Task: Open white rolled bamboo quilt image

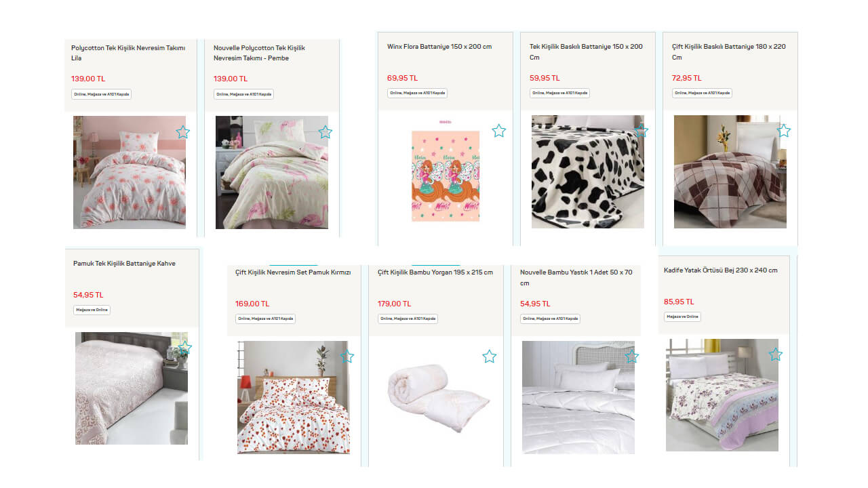Action: 439,398
